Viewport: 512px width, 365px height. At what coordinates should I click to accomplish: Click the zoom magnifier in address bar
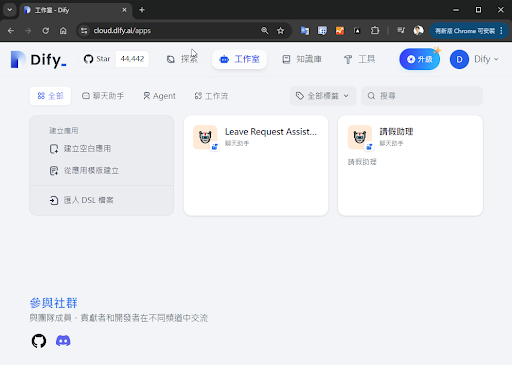265,31
